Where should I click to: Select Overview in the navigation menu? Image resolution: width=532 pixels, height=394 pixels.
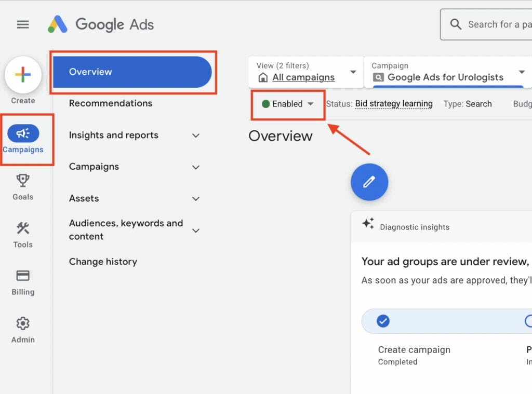[x=132, y=72]
